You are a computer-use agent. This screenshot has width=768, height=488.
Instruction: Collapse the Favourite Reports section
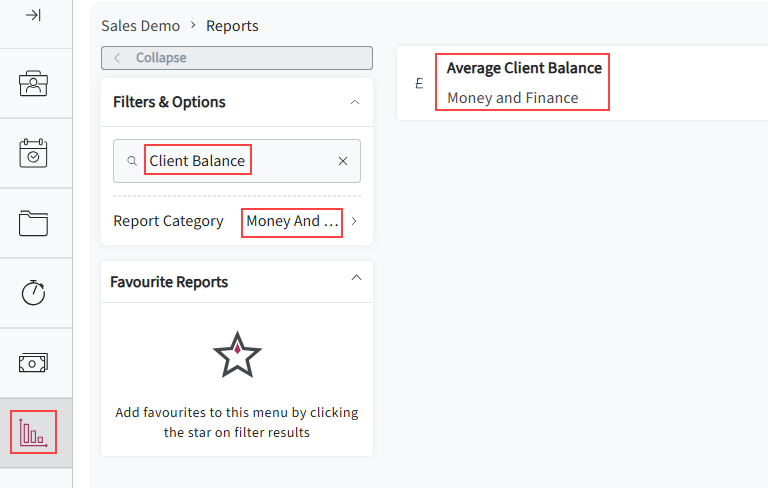click(x=357, y=277)
